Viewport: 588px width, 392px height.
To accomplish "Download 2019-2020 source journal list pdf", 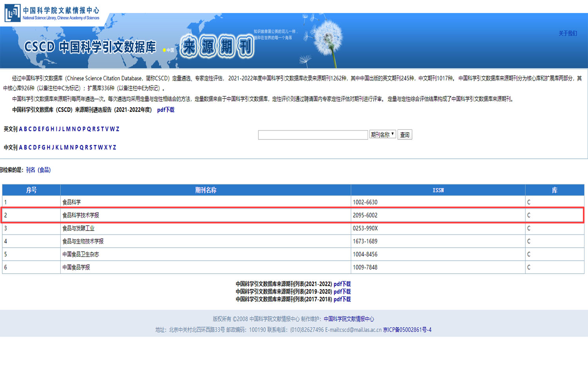I will pyautogui.click(x=342, y=292).
